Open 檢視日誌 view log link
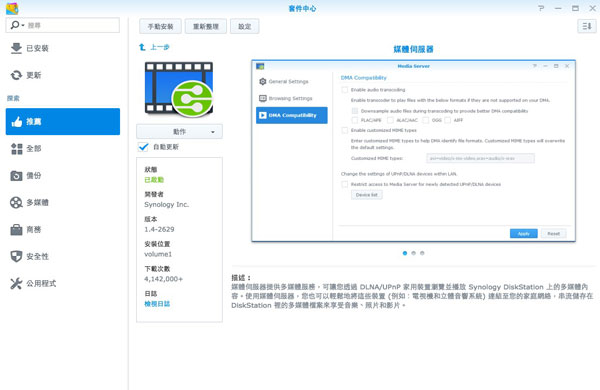Image resolution: width=600 pixels, height=390 pixels. click(x=157, y=304)
